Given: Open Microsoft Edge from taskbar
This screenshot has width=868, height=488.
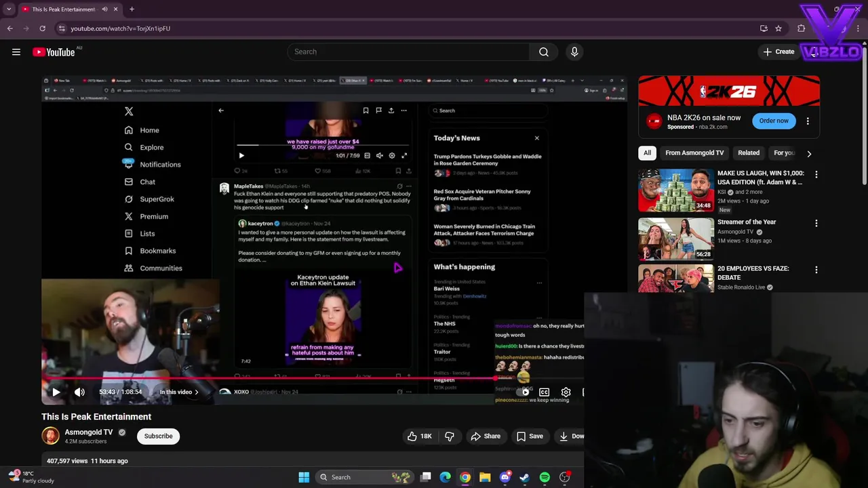Looking at the screenshot, I should coord(445,477).
